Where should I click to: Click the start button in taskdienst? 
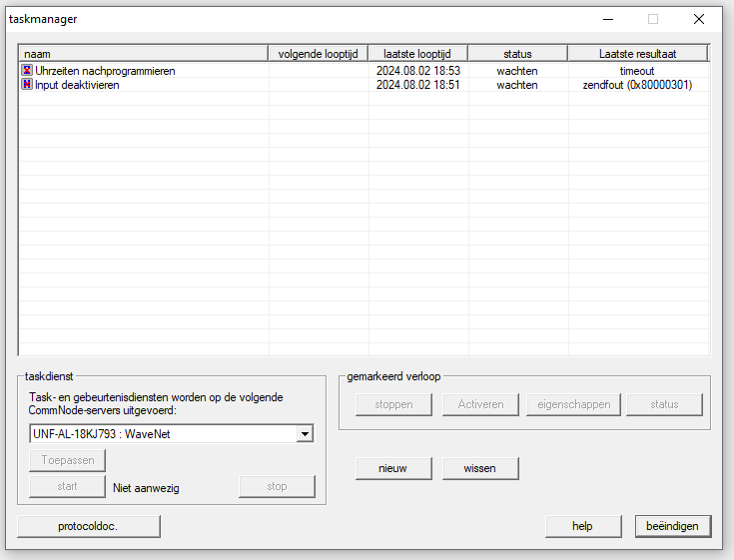pyautogui.click(x=67, y=486)
